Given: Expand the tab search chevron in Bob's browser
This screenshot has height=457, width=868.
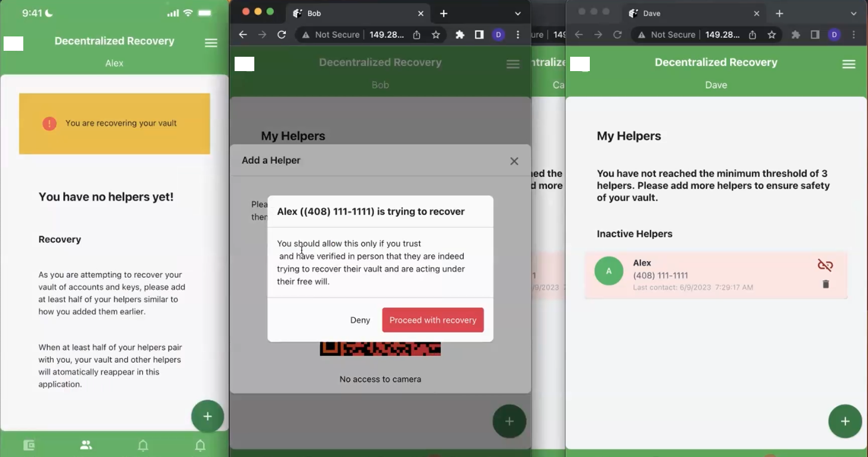Looking at the screenshot, I should (518, 13).
